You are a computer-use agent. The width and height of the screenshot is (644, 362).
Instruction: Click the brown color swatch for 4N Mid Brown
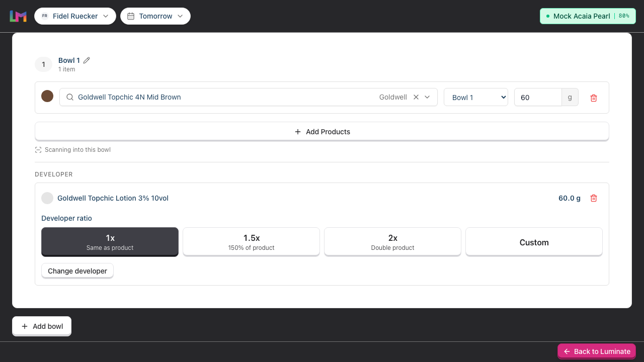pos(47,97)
